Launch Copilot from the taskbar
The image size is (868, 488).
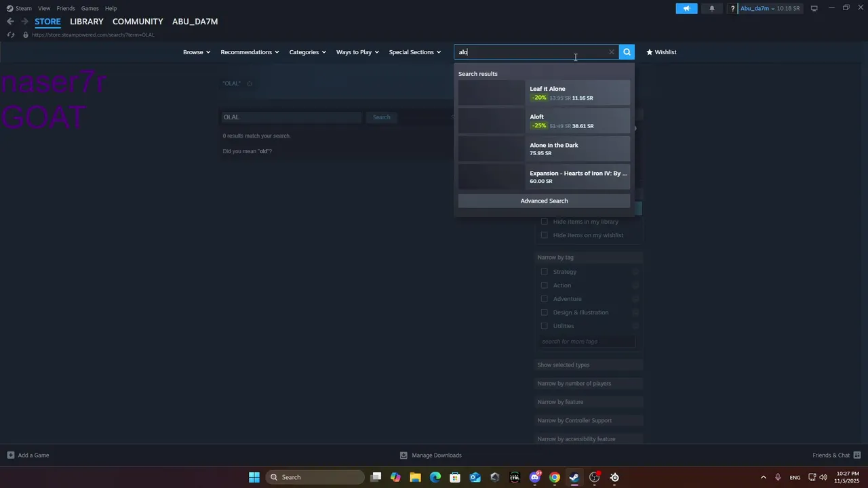395,477
